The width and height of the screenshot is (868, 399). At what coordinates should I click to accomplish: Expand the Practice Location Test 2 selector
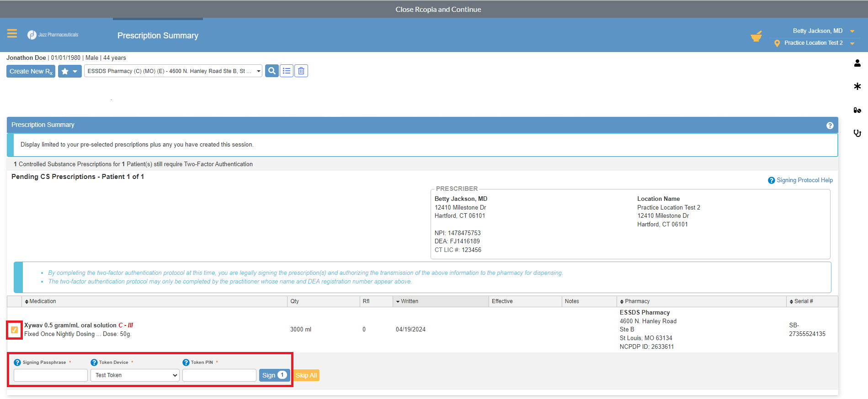tap(819, 43)
